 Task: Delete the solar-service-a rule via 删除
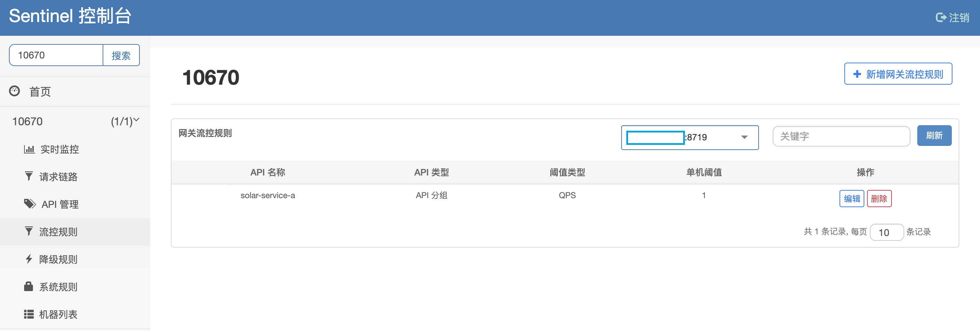coord(879,199)
